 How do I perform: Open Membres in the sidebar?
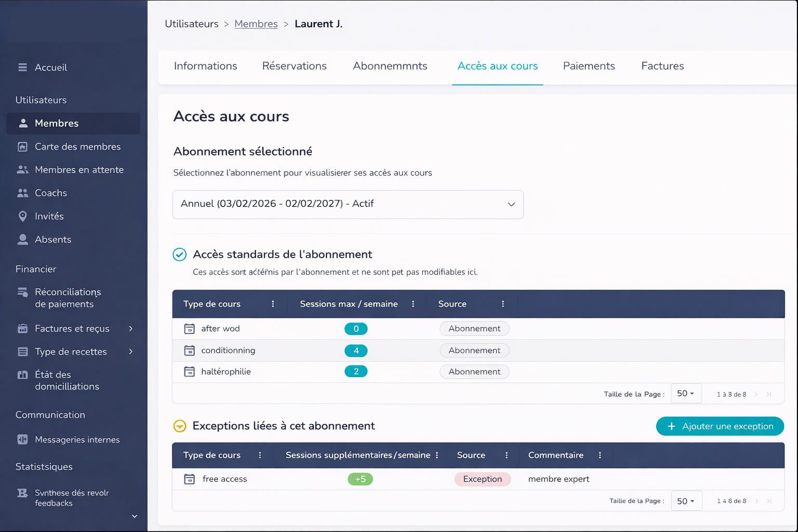73,123
